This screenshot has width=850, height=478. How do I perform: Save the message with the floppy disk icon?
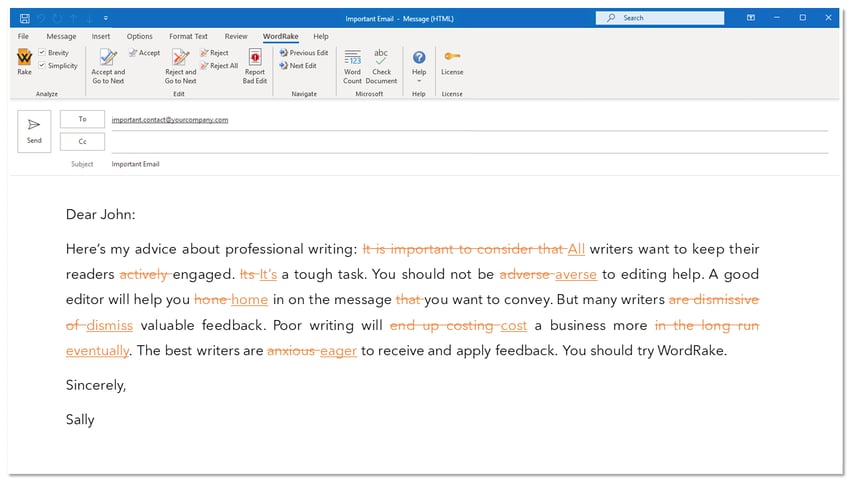click(24, 18)
